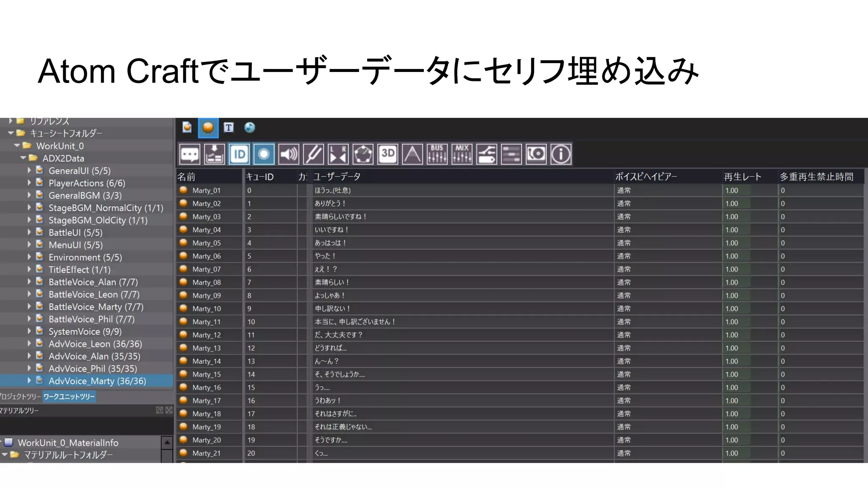Toggle the ID column filter button
The width and height of the screenshot is (868, 488).
[x=239, y=154]
